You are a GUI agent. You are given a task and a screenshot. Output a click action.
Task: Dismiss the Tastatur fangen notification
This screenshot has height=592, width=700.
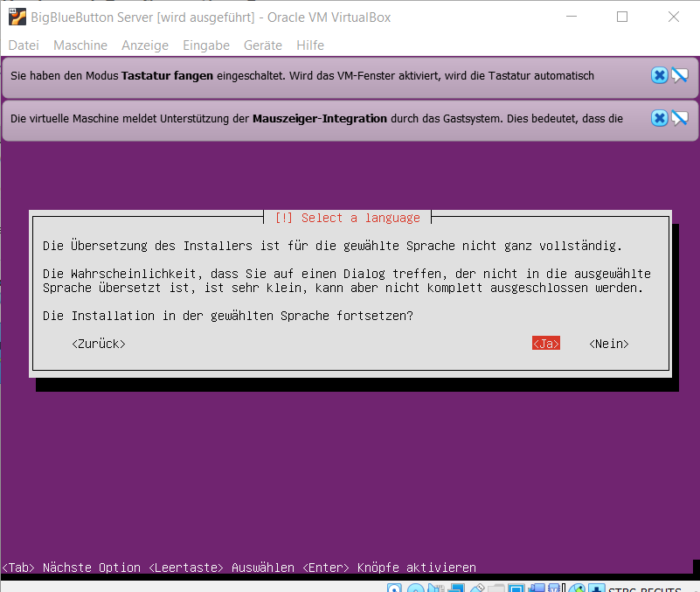coord(660,75)
